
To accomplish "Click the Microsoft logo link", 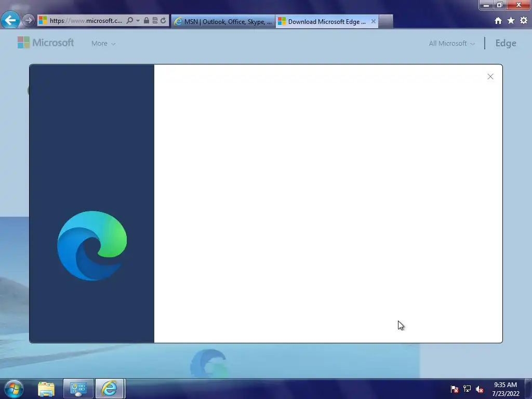I will click(46, 43).
